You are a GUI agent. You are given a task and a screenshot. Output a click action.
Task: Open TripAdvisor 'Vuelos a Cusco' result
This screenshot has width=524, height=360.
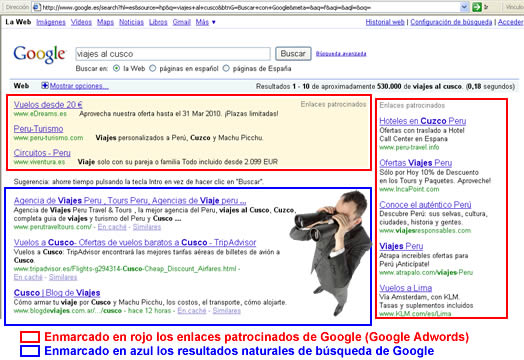coord(135,242)
